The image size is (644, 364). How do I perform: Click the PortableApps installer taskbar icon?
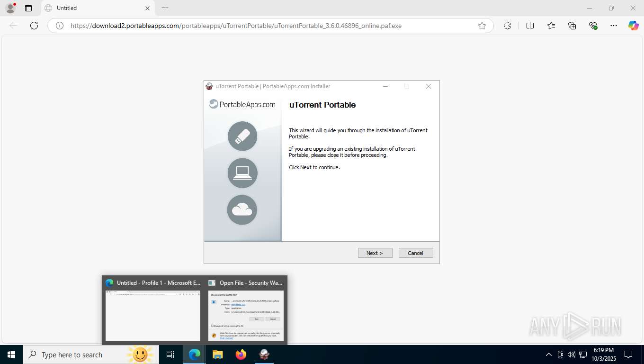[264, 355]
